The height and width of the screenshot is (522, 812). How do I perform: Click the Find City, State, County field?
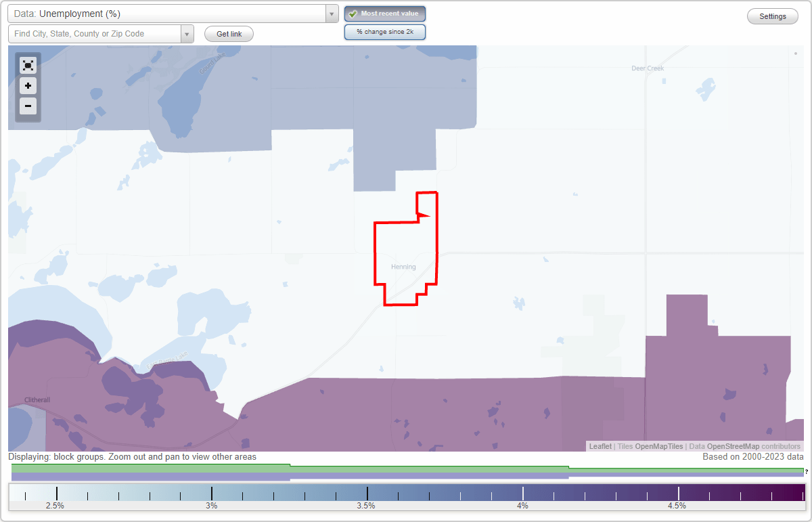pos(95,34)
